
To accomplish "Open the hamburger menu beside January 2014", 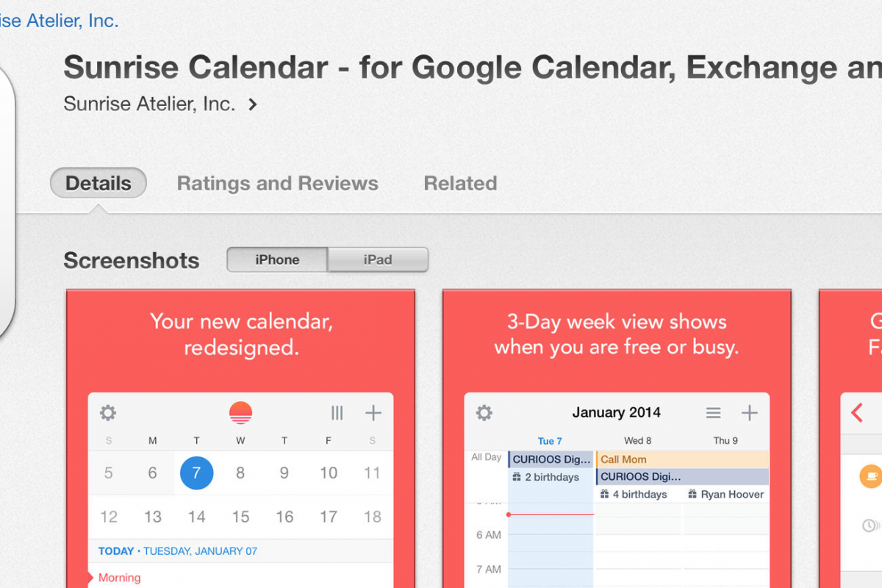I will (x=713, y=412).
